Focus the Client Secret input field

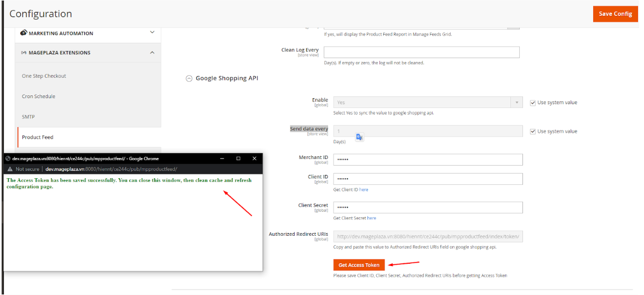[428, 207]
